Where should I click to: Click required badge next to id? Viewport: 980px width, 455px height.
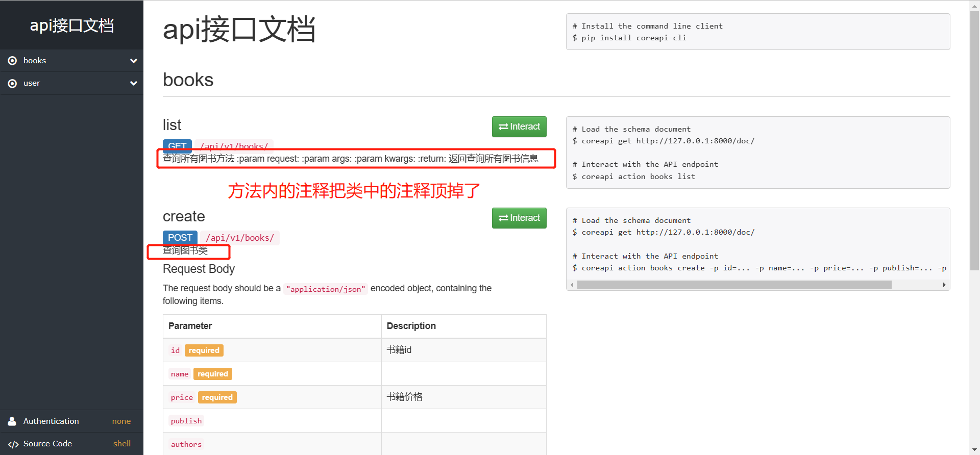pyautogui.click(x=204, y=350)
